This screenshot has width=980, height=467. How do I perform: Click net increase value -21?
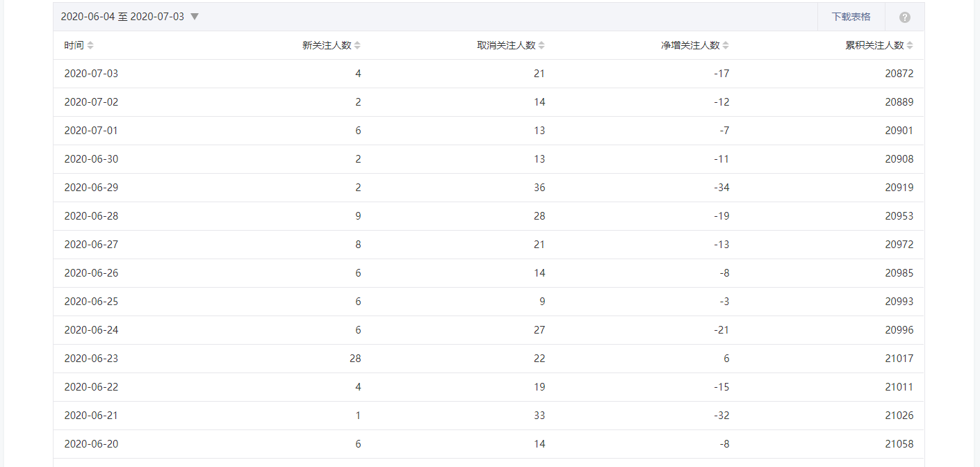[721, 330]
